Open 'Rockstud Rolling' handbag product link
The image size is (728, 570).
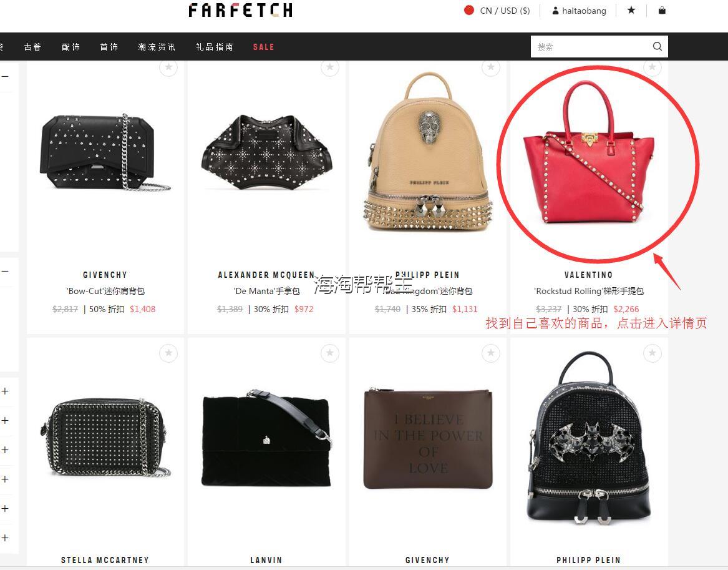pyautogui.click(x=589, y=291)
